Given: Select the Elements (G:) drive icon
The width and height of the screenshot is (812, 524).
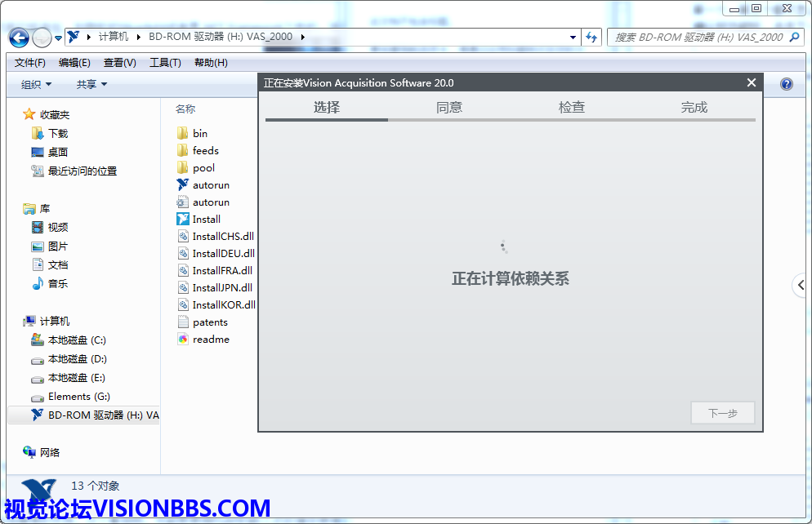Looking at the screenshot, I should (x=37, y=397).
